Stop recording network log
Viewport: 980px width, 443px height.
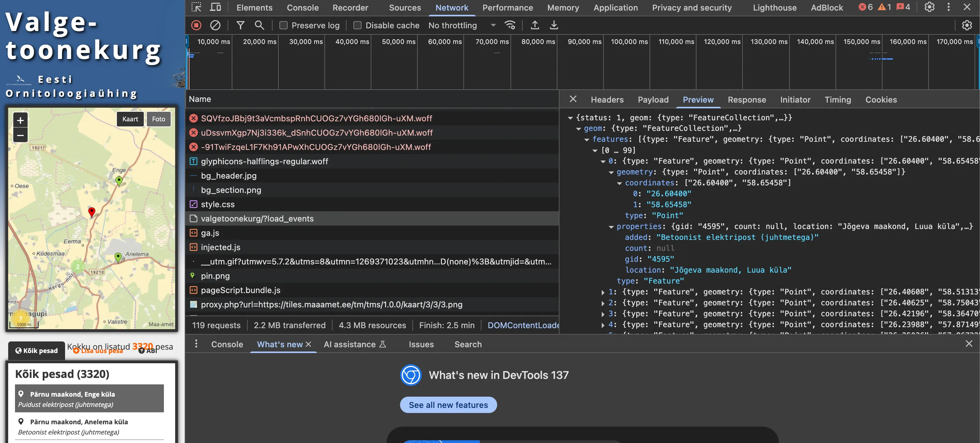point(196,25)
